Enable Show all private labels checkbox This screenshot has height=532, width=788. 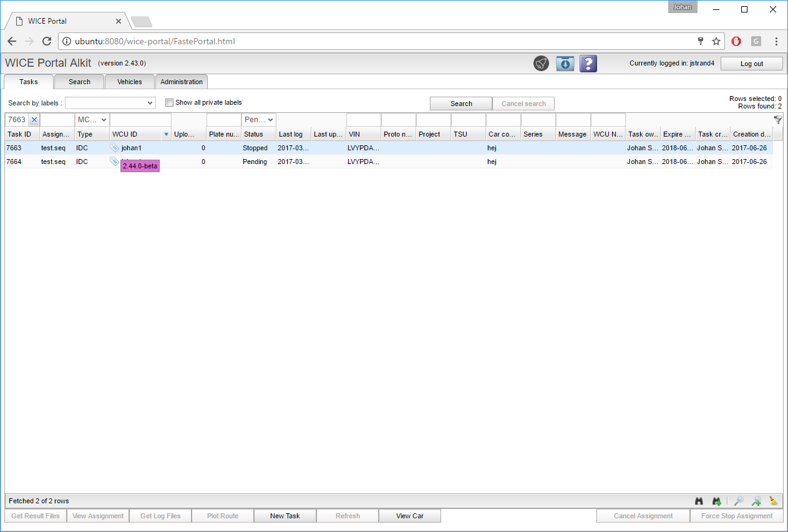169,102
